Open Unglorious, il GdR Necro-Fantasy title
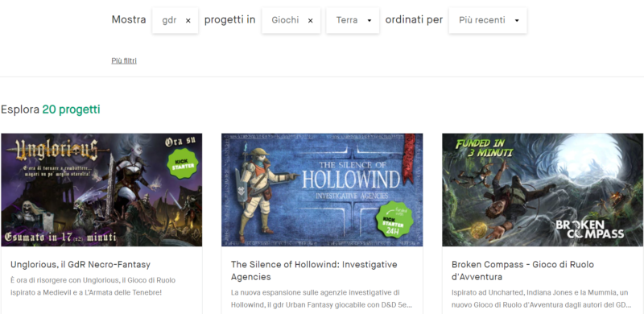This screenshot has width=644, height=314. (x=80, y=264)
